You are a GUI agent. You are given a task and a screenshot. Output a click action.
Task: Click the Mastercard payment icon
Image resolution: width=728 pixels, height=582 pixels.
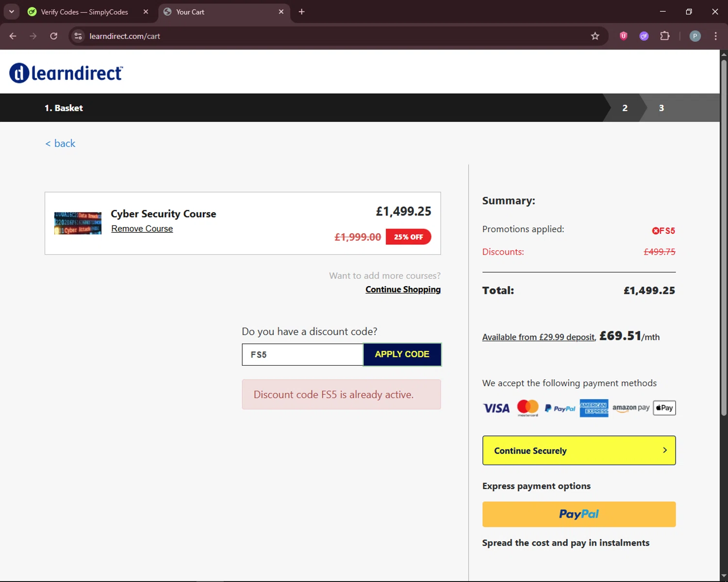pos(528,408)
